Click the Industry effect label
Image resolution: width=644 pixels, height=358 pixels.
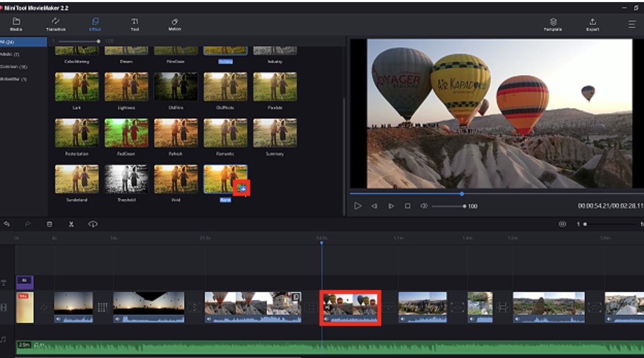coord(275,61)
